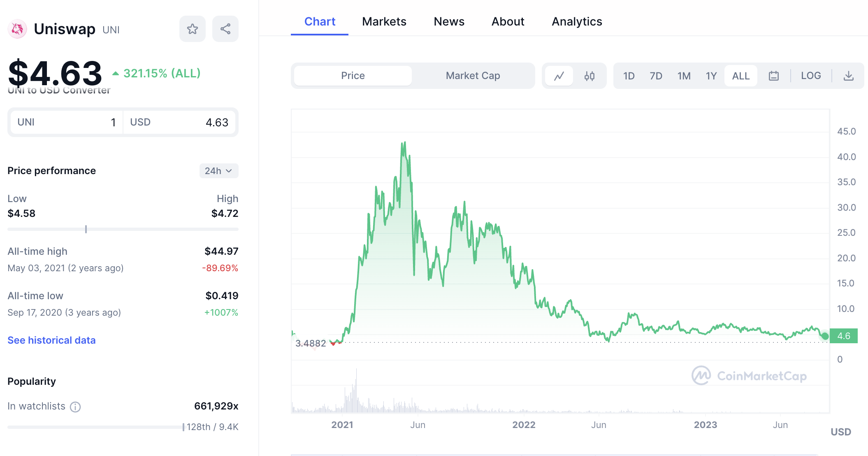Click the 45.0 y-axis label
This screenshot has width=868, height=456.
847,132
